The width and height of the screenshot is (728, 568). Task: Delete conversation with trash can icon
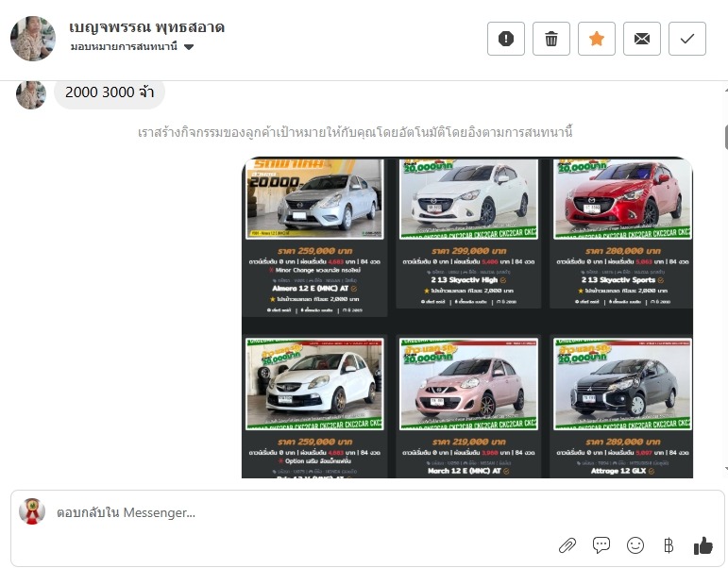pos(551,39)
